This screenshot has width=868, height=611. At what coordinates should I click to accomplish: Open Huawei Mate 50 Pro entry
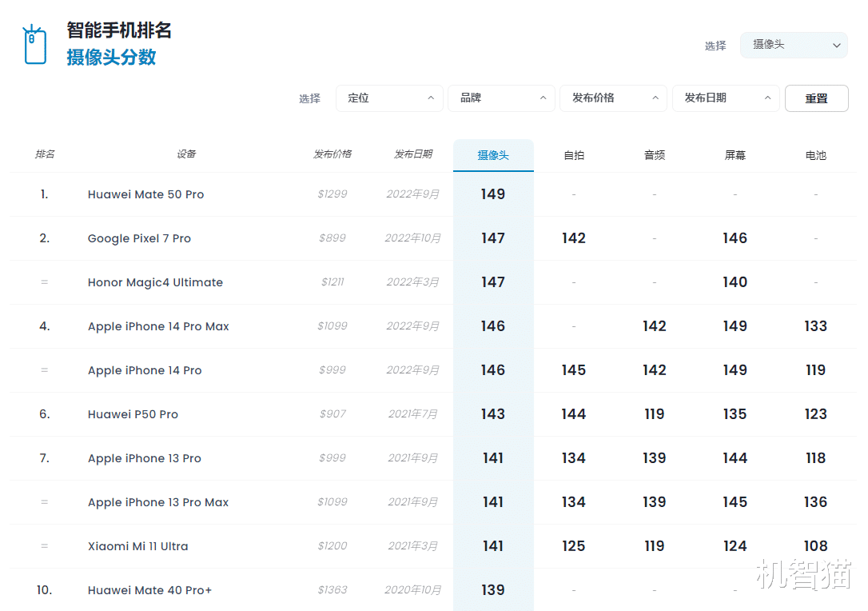pos(145,194)
